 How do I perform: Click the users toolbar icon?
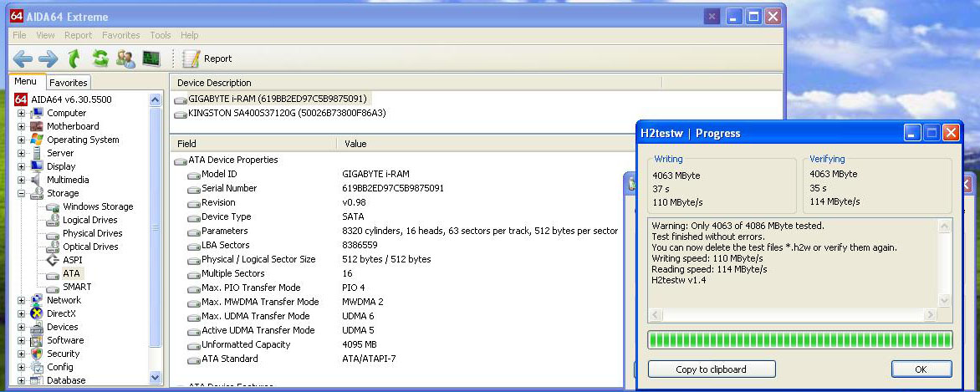coord(125,59)
